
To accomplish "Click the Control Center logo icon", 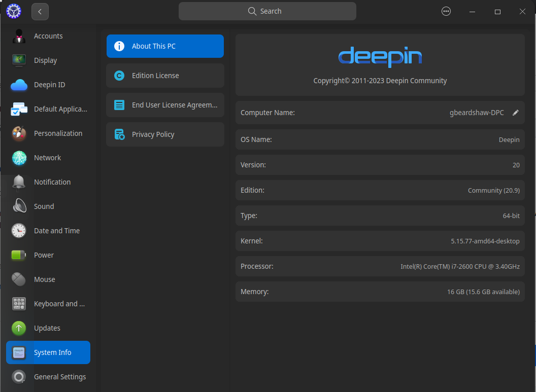I will click(x=14, y=11).
